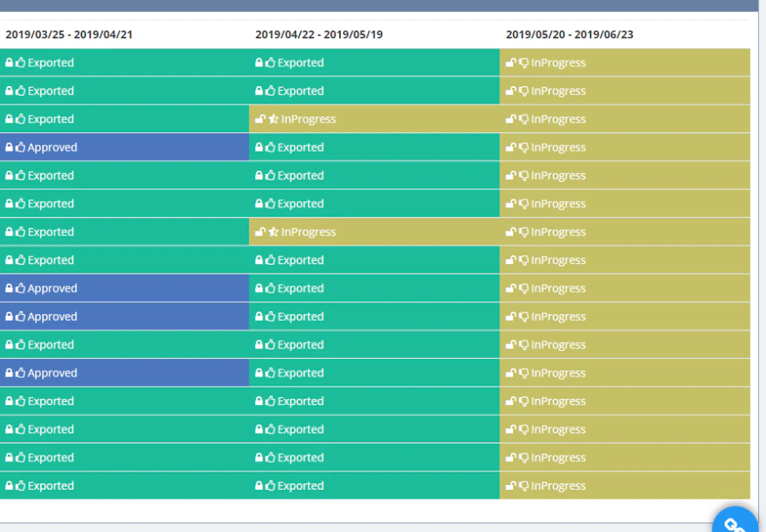766x532 pixels.
Task: Click the thumbs-up icon in the bottom Exported cell under 2019/03/25
Action: pyautogui.click(x=20, y=486)
